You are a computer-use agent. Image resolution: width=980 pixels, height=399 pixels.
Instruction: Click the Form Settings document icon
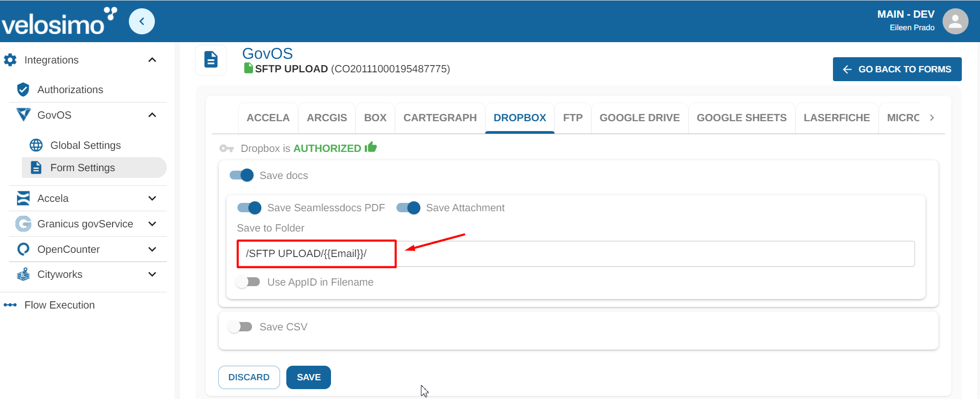click(36, 168)
